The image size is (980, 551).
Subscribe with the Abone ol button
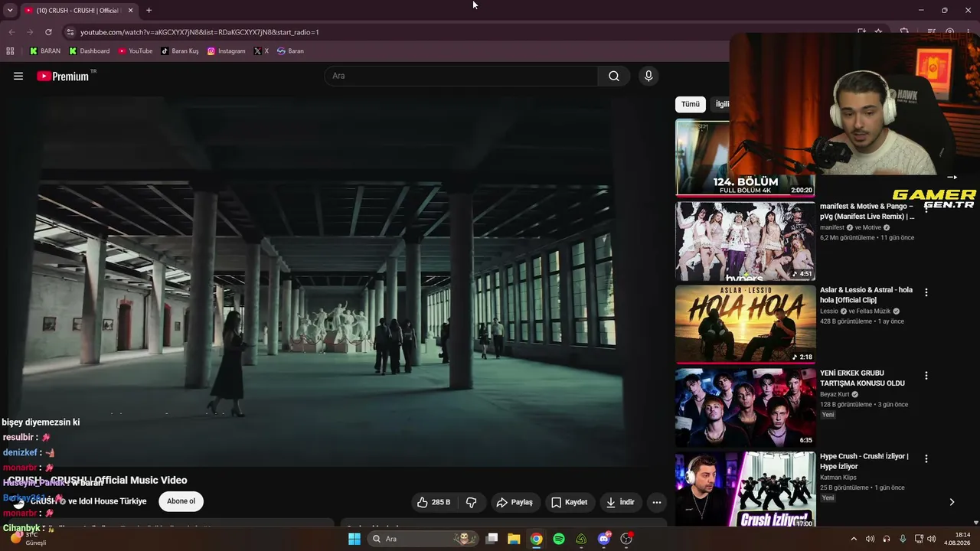click(181, 501)
